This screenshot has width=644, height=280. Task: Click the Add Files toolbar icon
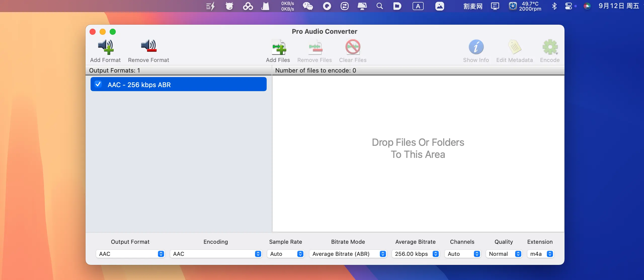click(x=278, y=47)
